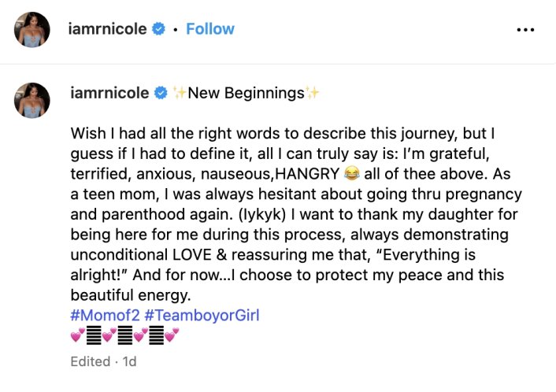Open the #Momof2 hashtag
Screen dimensions: 556x392
pos(109,316)
